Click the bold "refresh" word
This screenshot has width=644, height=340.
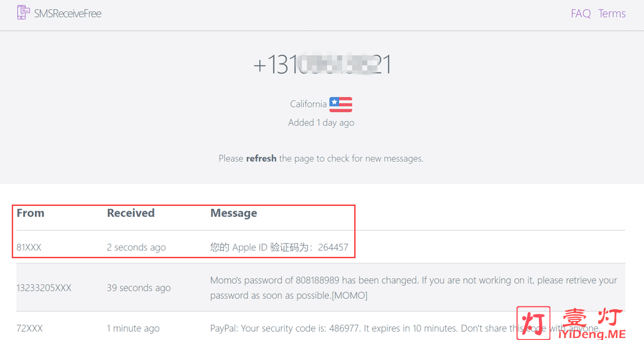coord(261,158)
